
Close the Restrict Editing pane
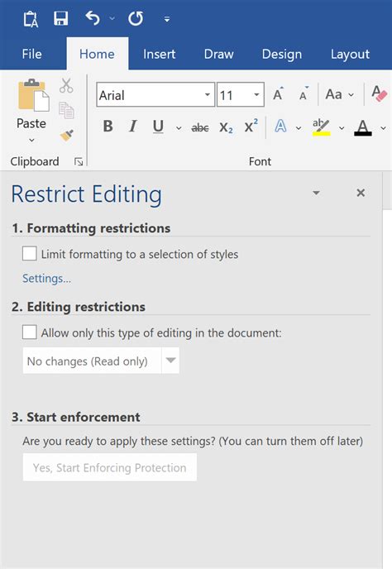click(361, 193)
